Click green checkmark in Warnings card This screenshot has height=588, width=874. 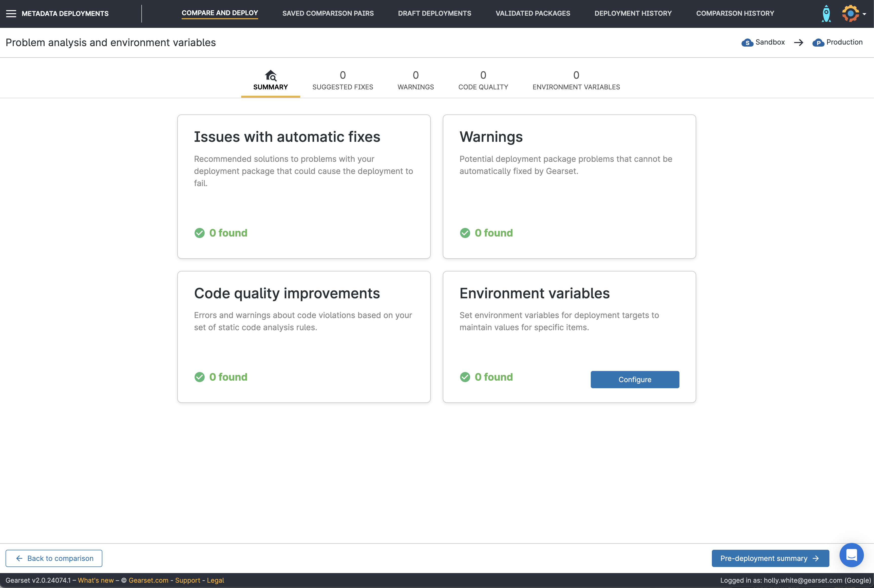(465, 233)
